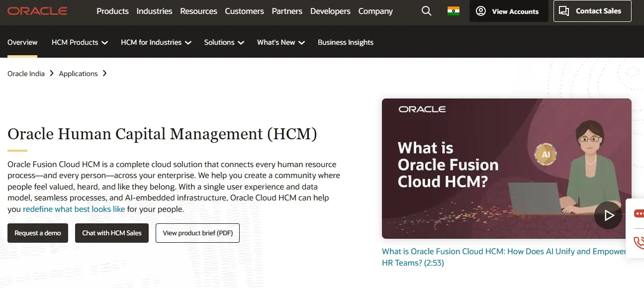The image size is (644, 288).
Task: Click Contact Sales button
Action: coord(592,11)
